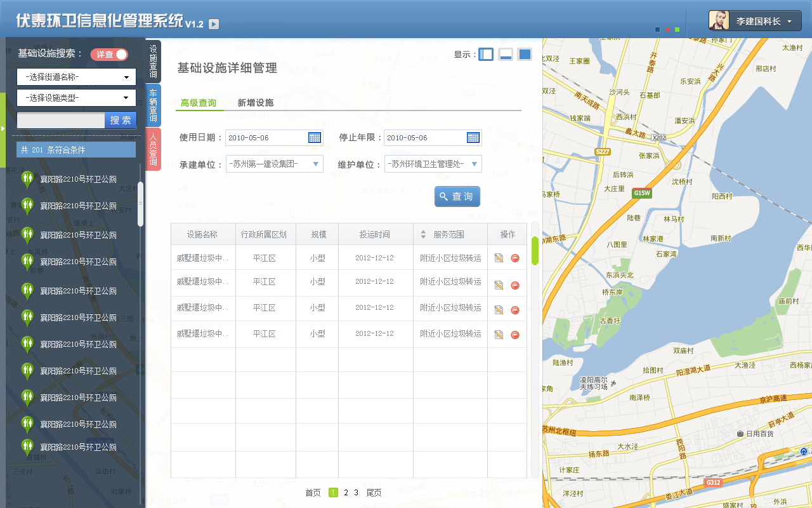Go to 首页 first page link

click(313, 493)
